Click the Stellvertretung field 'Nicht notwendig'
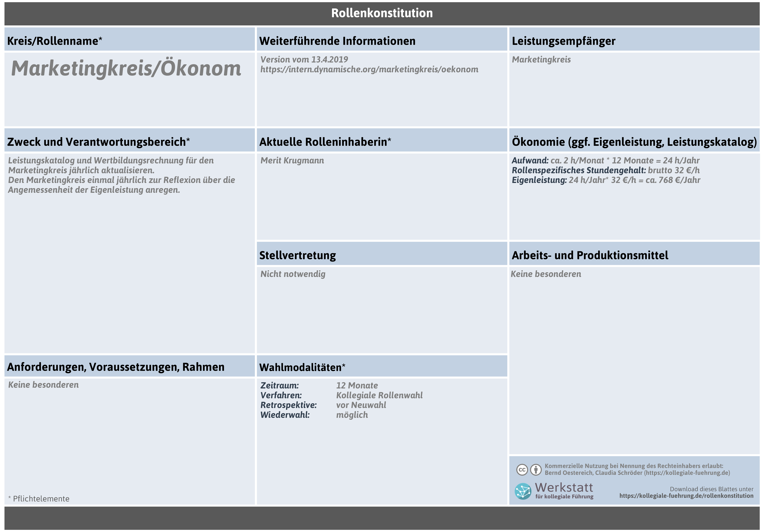The image size is (763, 532). 293,274
